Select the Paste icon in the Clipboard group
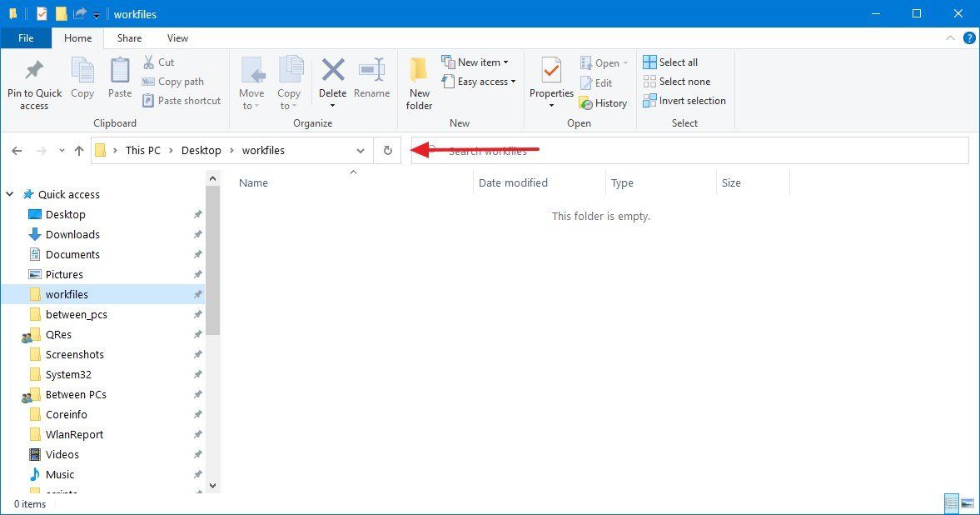This screenshot has width=980, height=515. [119, 79]
